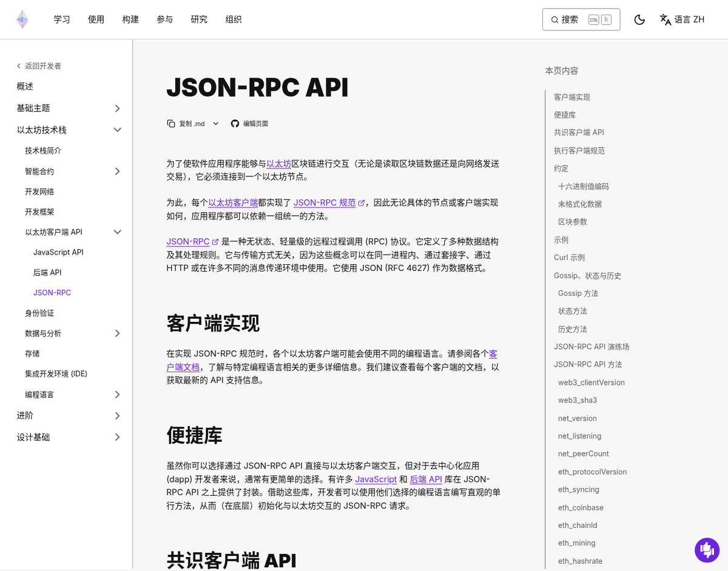The width and height of the screenshot is (728, 571).
Task: Open 身份验证 sidebar item
Action: pos(39,313)
